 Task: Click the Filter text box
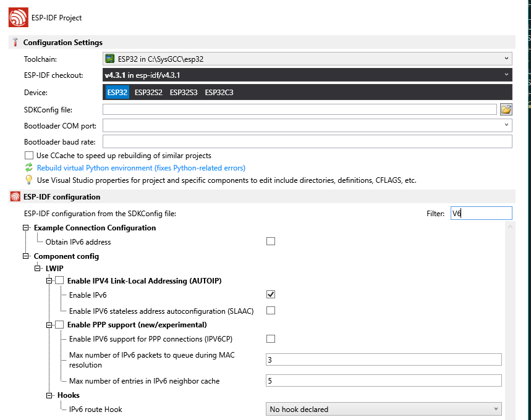point(481,213)
